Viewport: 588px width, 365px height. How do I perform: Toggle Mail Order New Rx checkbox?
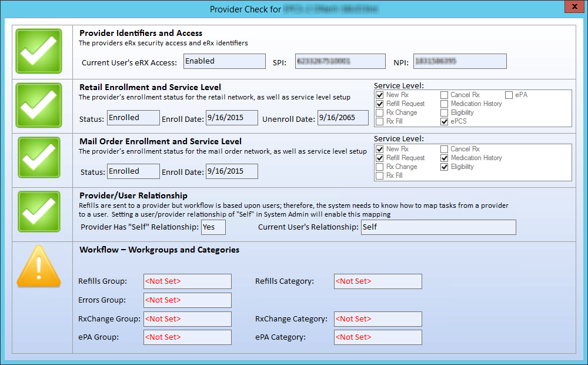pos(379,149)
